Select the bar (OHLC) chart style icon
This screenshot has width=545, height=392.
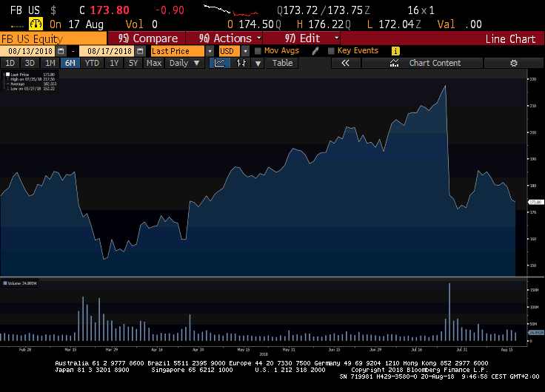point(241,63)
